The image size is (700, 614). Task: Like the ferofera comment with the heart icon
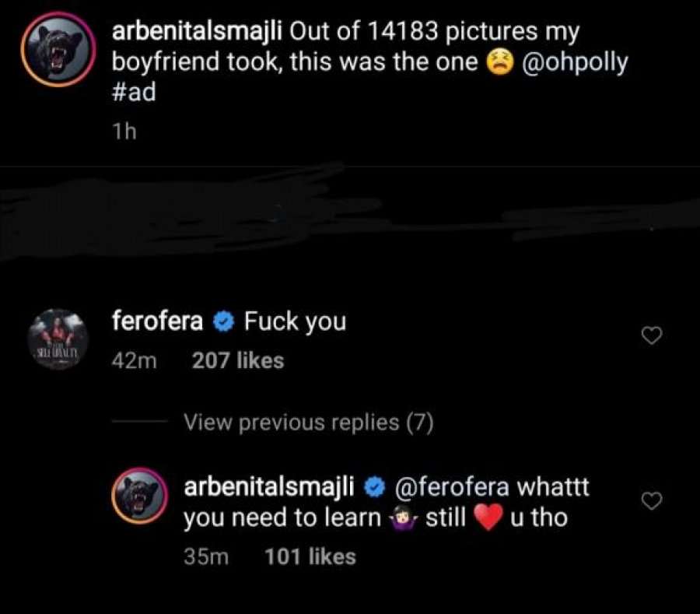coord(650,336)
